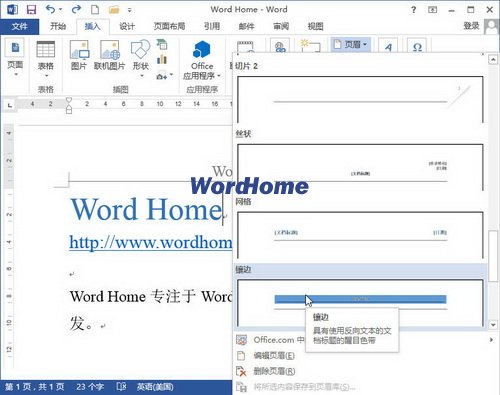Click the page count status 第1页,共1页
This screenshot has height=395, width=500.
pos(35,387)
